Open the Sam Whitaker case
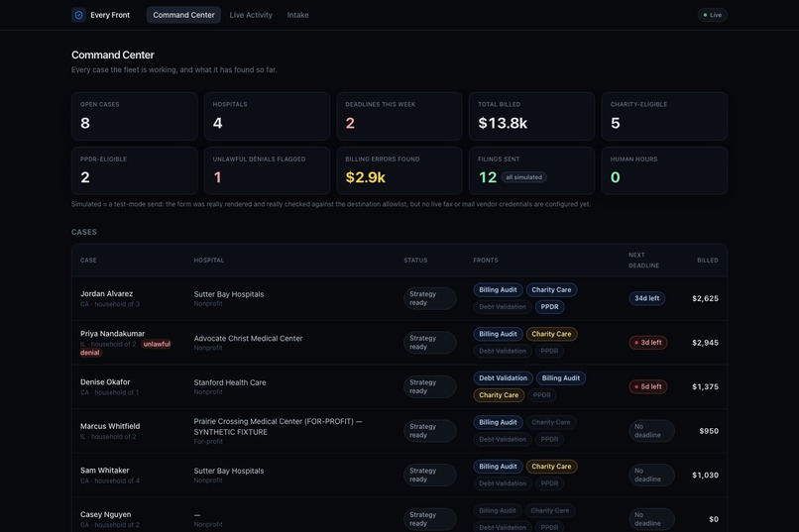Image resolution: width=799 pixels, height=532 pixels. (x=399, y=475)
